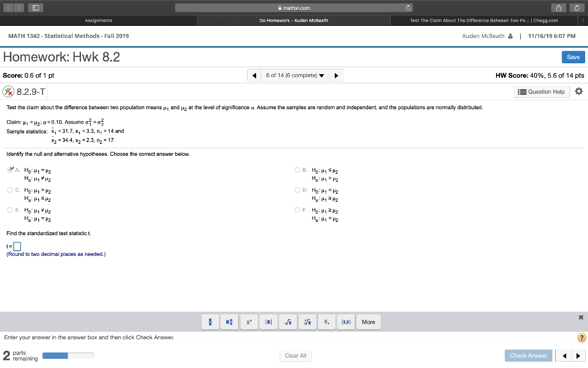The image size is (588, 368).
Task: Insert a fraction using the math palette
Action: [210, 322]
